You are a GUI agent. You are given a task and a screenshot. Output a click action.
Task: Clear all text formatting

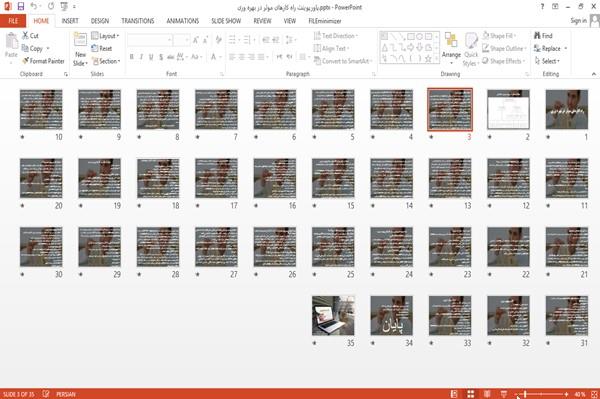218,40
